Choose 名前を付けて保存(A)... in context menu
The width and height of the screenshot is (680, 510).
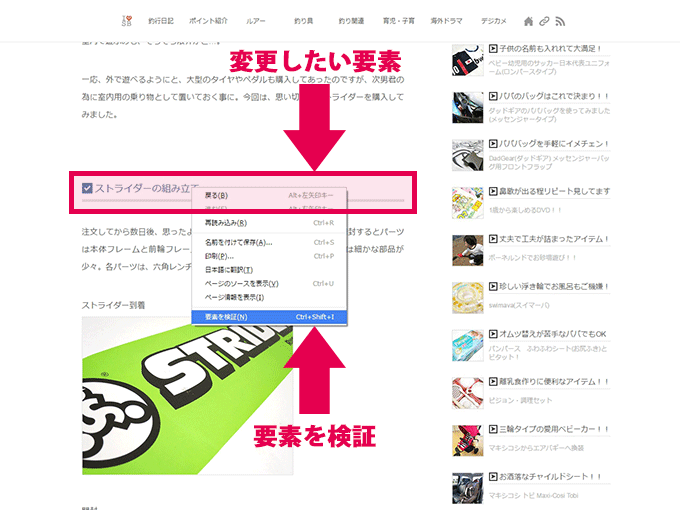tap(269, 242)
